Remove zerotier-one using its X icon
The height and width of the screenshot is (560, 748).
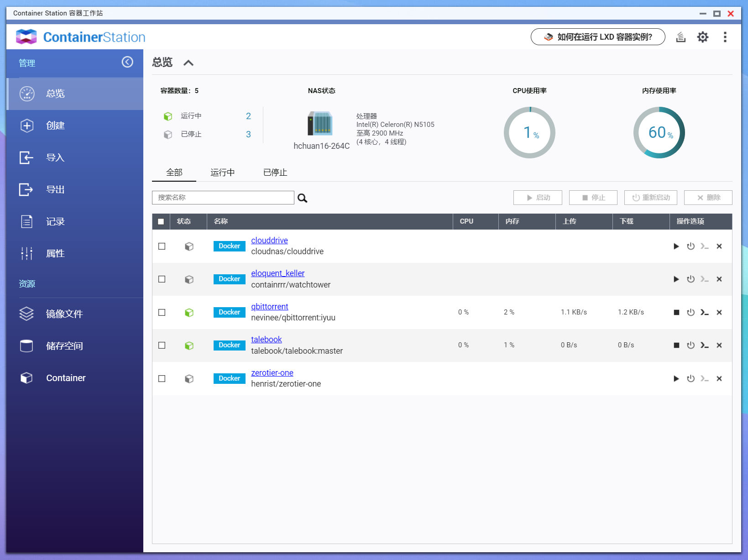click(x=719, y=379)
